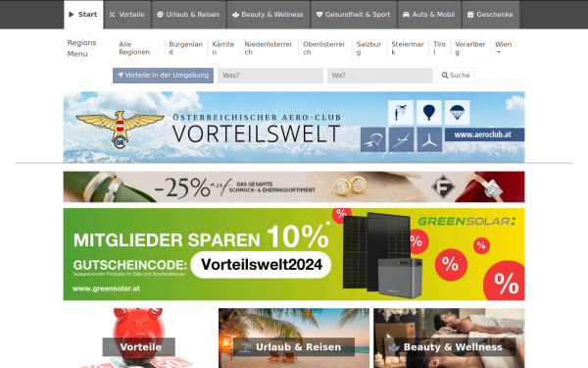Open Auto & Mobil nav tab
The width and height of the screenshot is (588, 368).
[429, 15]
